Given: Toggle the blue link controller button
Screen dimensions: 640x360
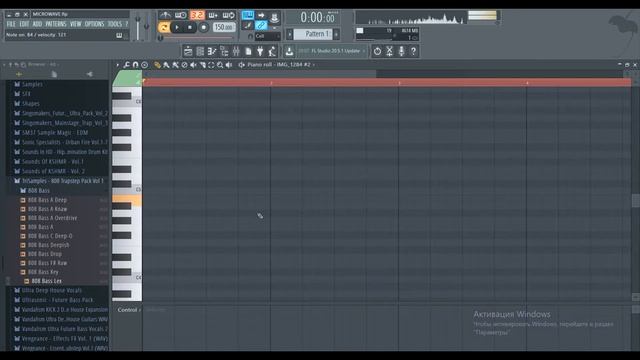Looking at the screenshot, I should 261,26.
